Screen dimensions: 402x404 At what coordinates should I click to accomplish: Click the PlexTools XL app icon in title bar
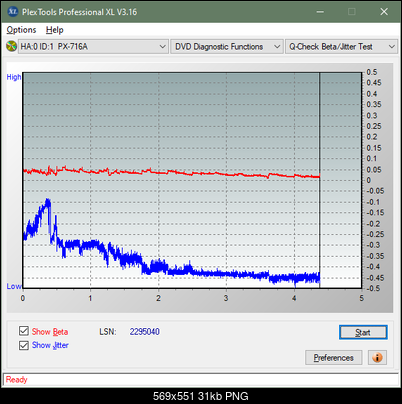click(x=12, y=12)
